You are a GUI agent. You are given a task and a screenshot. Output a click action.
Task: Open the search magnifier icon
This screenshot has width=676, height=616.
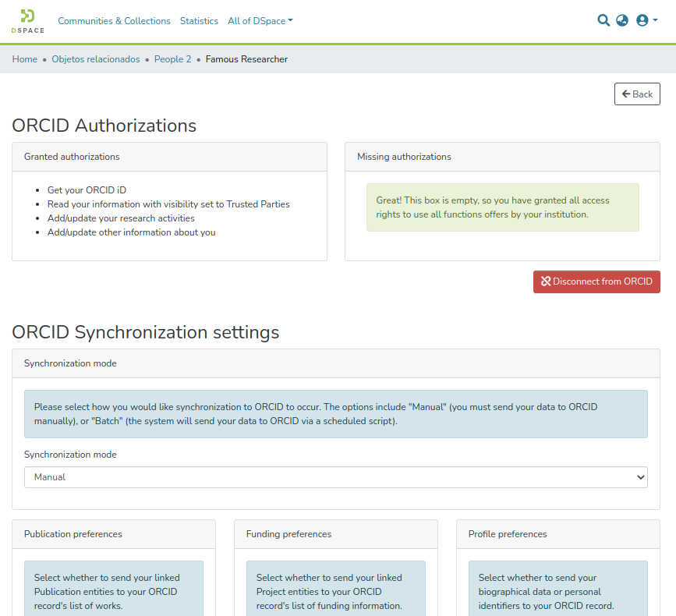(x=603, y=21)
